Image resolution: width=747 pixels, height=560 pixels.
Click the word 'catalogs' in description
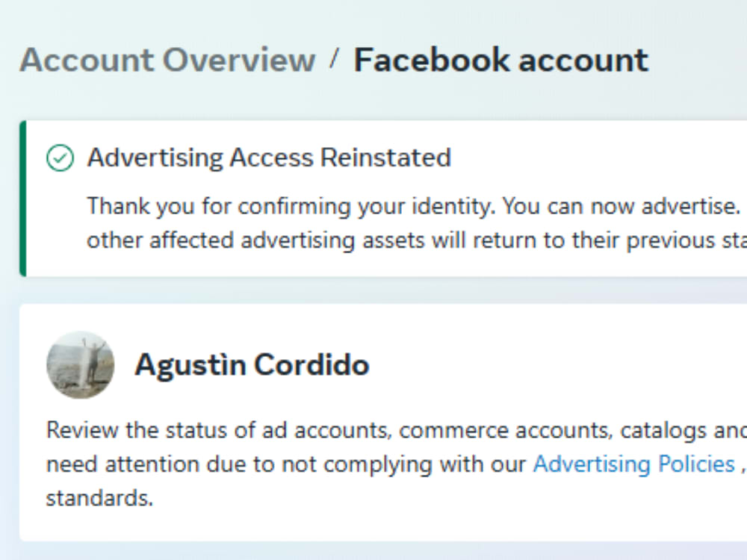click(x=663, y=432)
